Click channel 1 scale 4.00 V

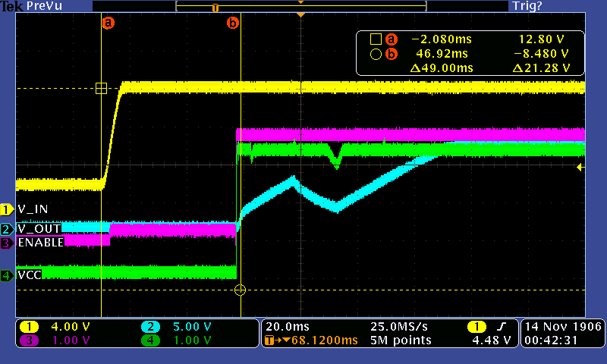point(71,328)
